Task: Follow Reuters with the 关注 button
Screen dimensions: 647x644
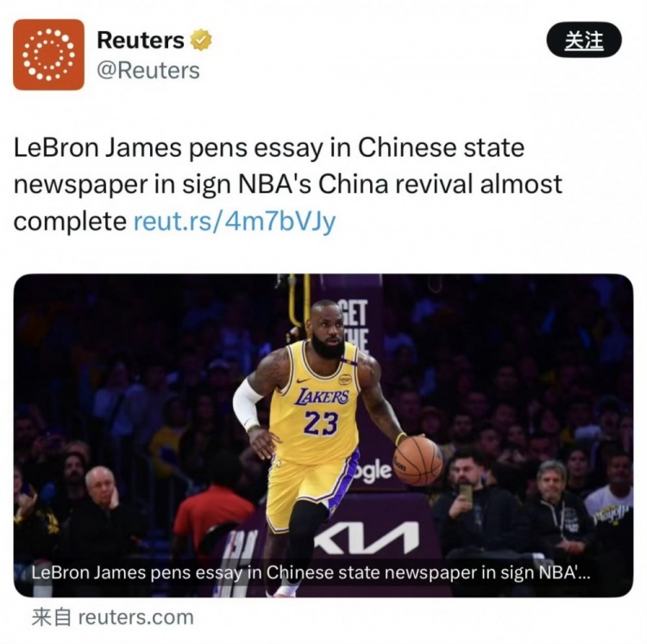Action: 584,40
